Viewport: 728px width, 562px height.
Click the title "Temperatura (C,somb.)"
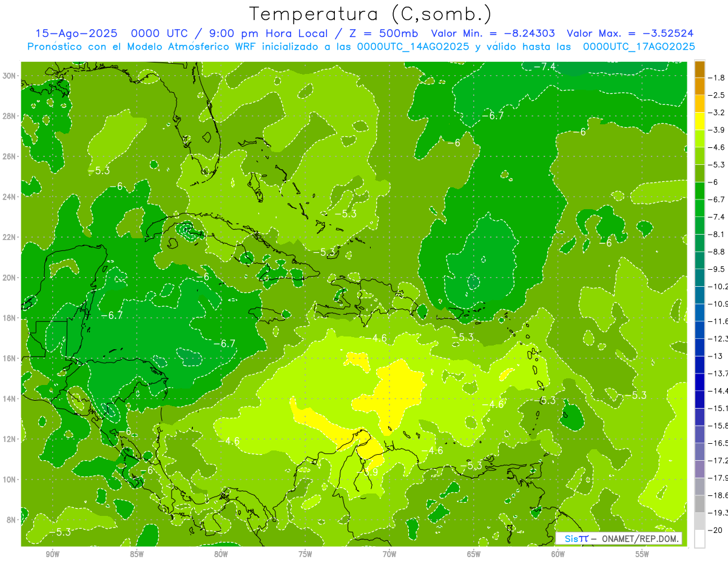(x=371, y=15)
